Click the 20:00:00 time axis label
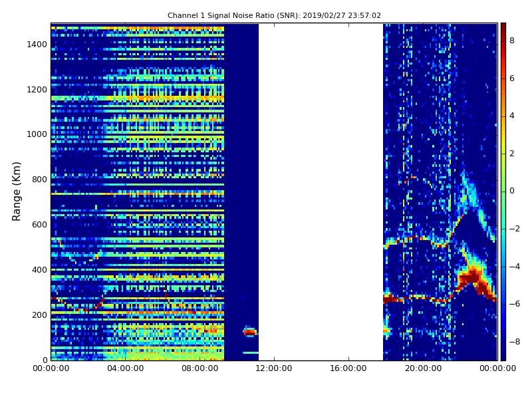 tap(423, 368)
